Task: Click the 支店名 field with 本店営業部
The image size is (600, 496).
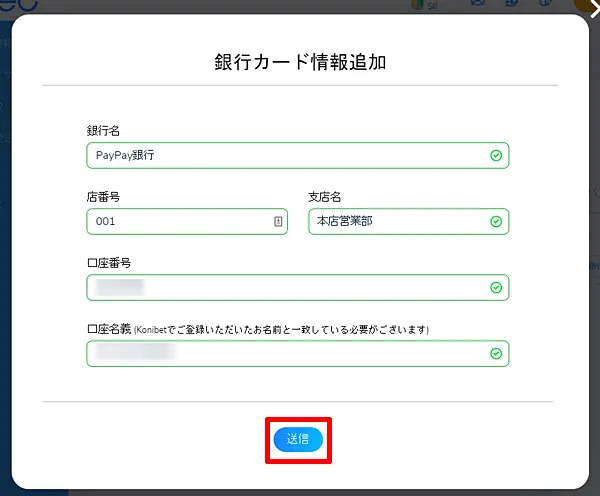Action: [409, 222]
